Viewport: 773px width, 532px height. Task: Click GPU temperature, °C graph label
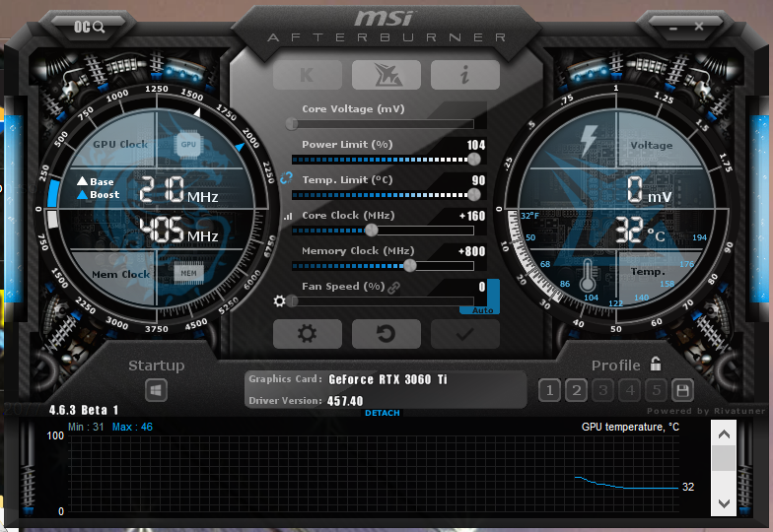pyautogui.click(x=630, y=428)
